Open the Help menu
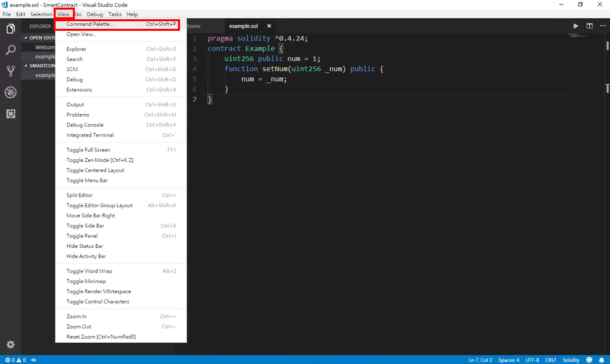This screenshot has width=610, height=364. (x=132, y=14)
